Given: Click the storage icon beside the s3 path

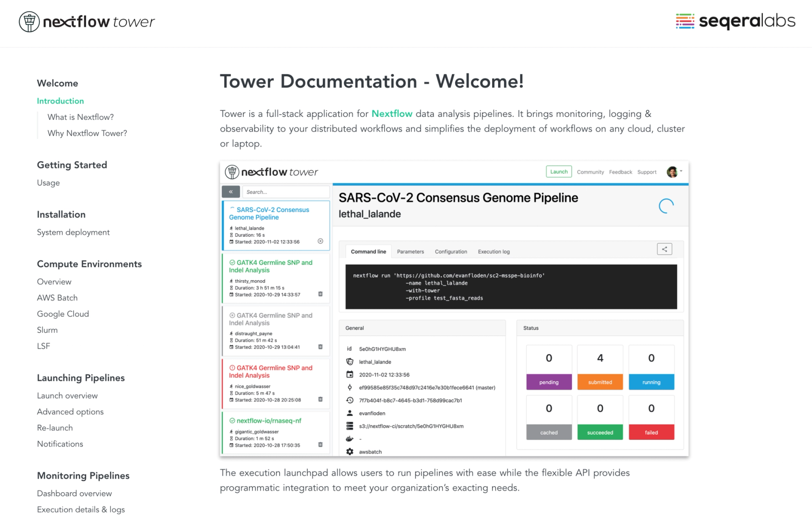Looking at the screenshot, I should [349, 426].
